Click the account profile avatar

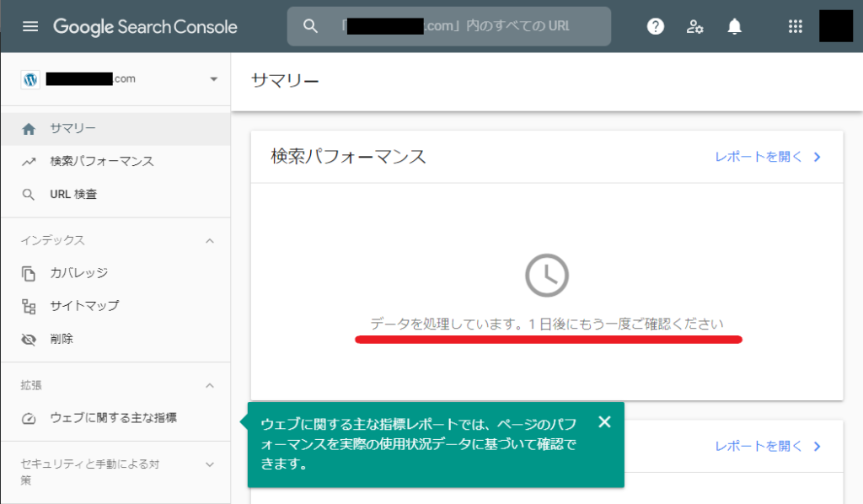835,26
